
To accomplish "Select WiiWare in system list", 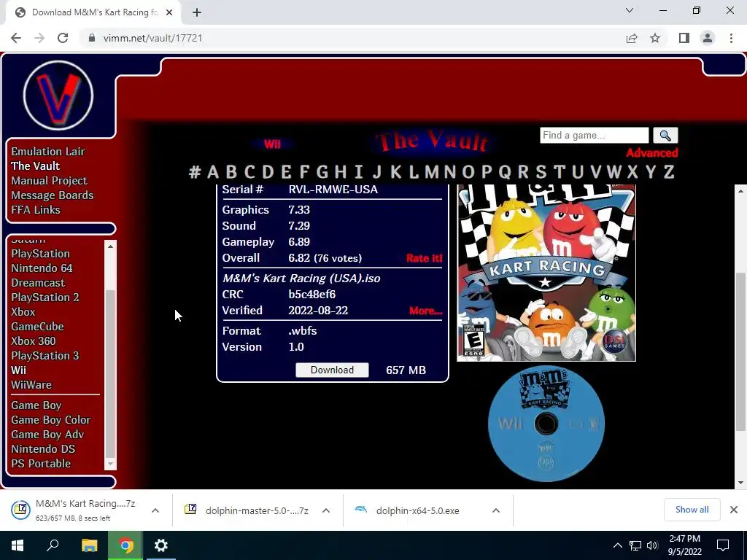I will tap(31, 385).
